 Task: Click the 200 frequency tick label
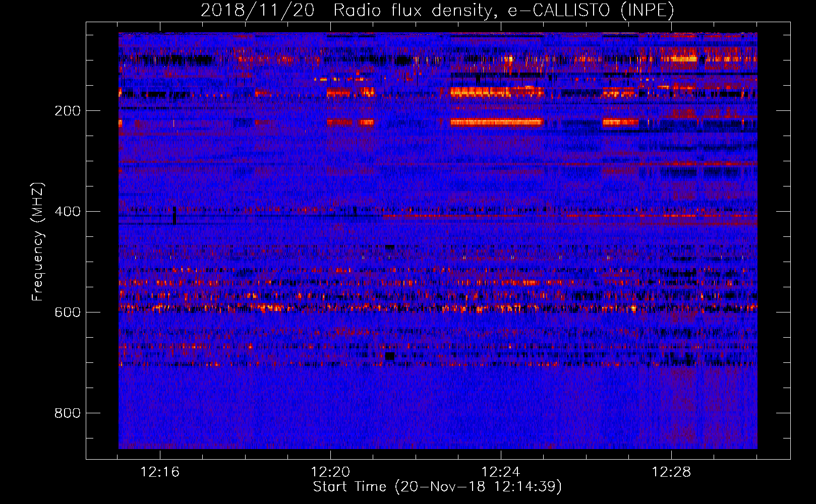(68, 110)
